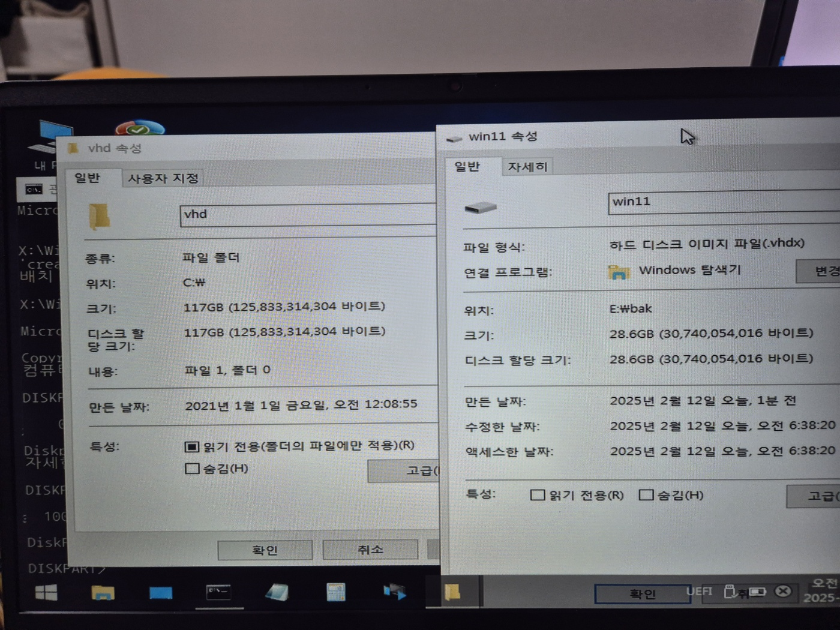
Task: Open the tilted notepad-like taskbar icon
Action: (x=277, y=592)
